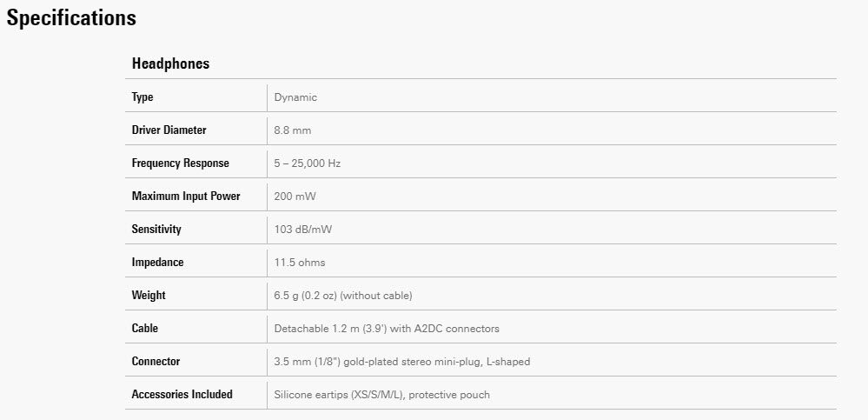868x420 pixels.
Task: Click the Silicone eartips accessories text
Action: pyautogui.click(x=381, y=395)
